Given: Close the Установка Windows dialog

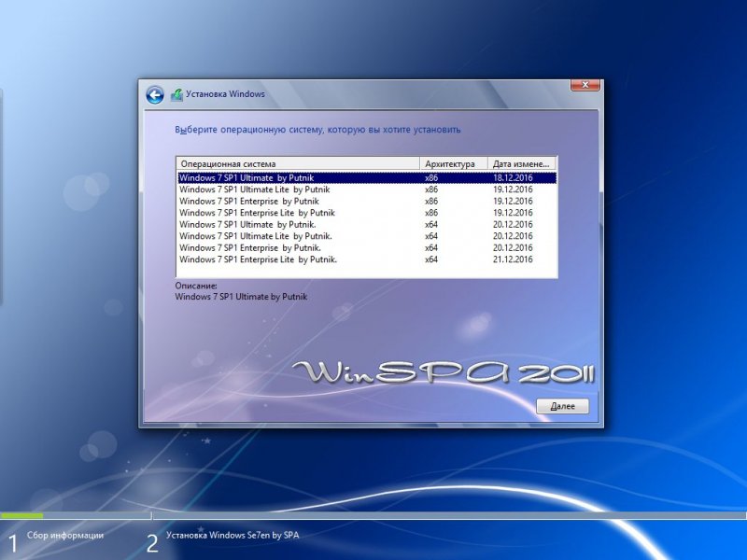Looking at the screenshot, I should click(585, 85).
